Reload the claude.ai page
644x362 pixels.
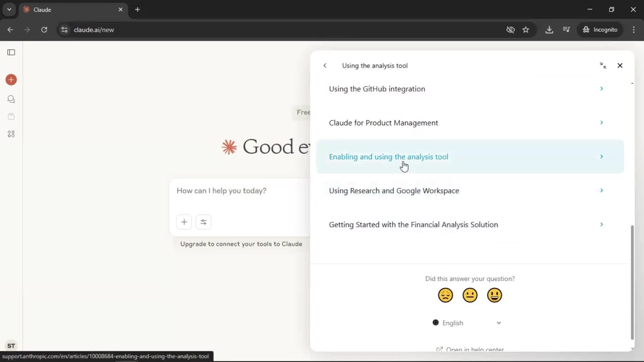(44, 30)
